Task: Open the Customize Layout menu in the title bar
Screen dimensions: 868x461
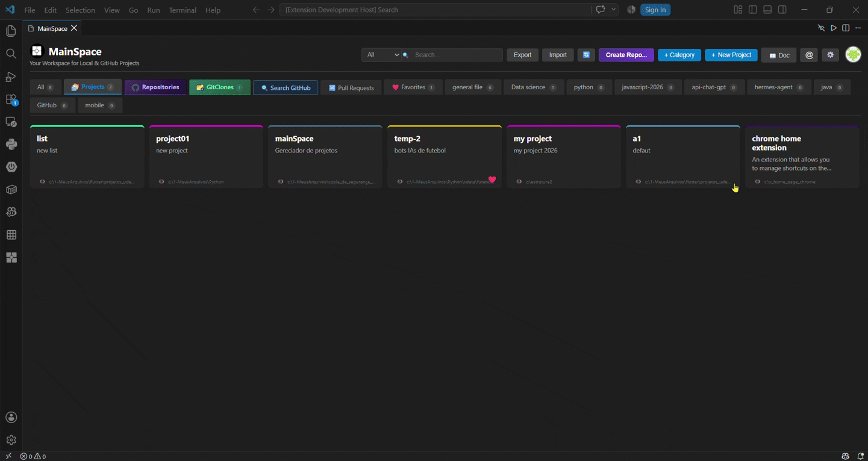Action: click(738, 10)
